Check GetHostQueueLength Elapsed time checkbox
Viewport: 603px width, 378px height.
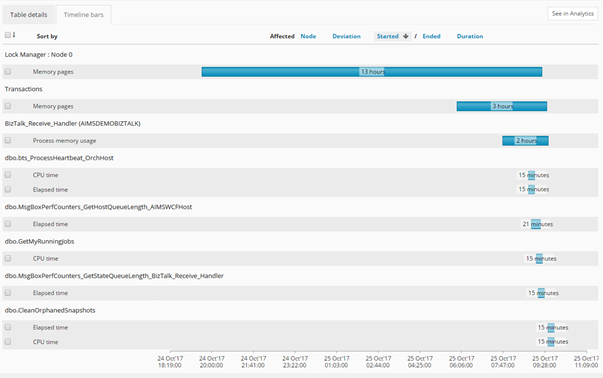pos(8,224)
